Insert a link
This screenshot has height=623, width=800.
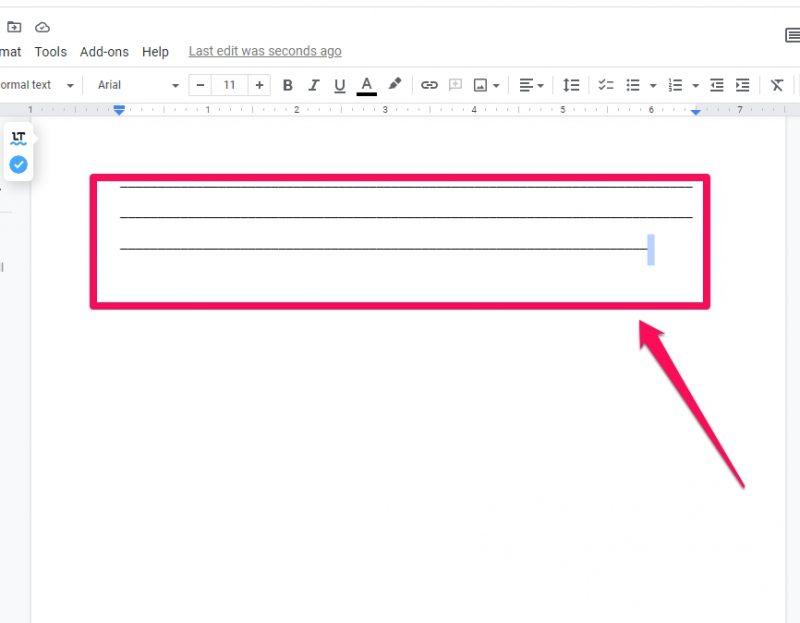point(430,85)
